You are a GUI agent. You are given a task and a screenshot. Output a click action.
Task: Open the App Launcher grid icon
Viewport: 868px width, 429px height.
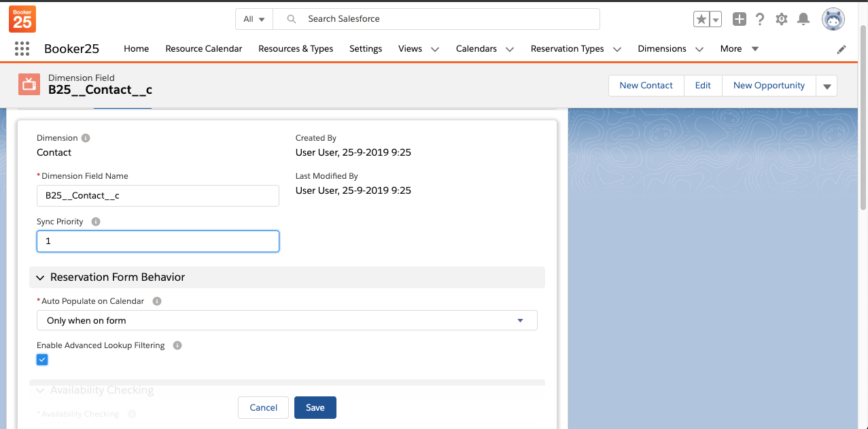22,49
